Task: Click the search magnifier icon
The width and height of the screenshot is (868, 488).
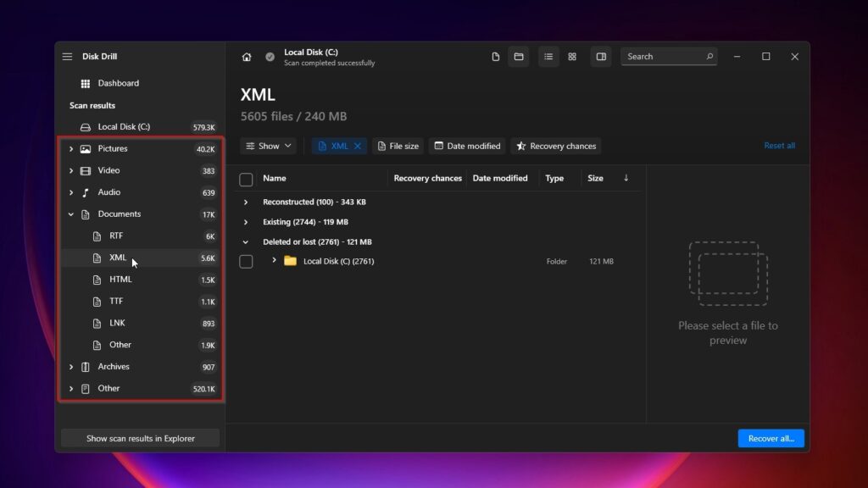Action: click(x=709, y=57)
